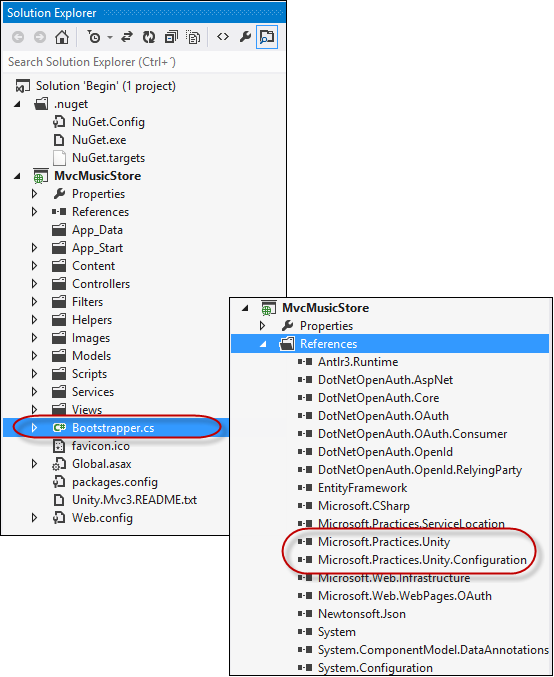Select the Images folder icon
554x677 pixels.
pos(59,338)
